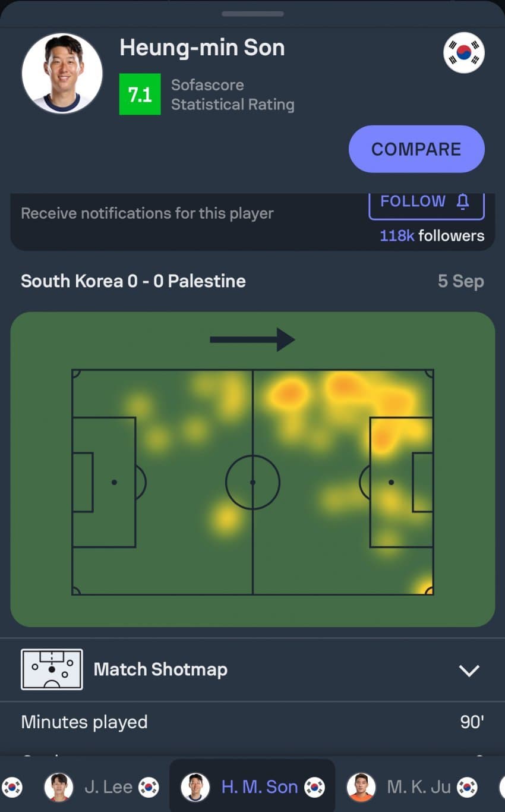Tap M. K. Ju's avatar photo
Screen dimensions: 505x812
pyautogui.click(x=361, y=787)
